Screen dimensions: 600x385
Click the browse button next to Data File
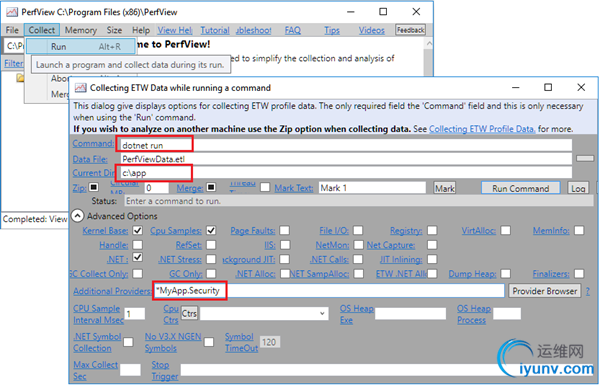(585, 158)
